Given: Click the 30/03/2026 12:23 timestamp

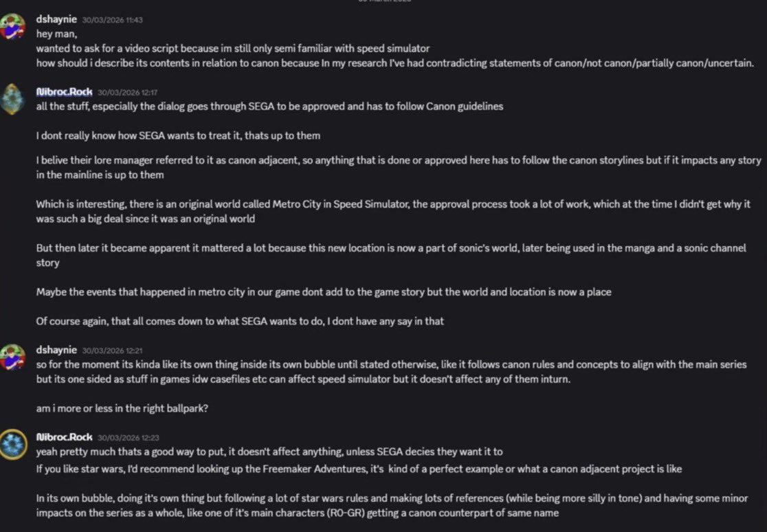Looking at the screenshot, I should pyautogui.click(x=128, y=438).
